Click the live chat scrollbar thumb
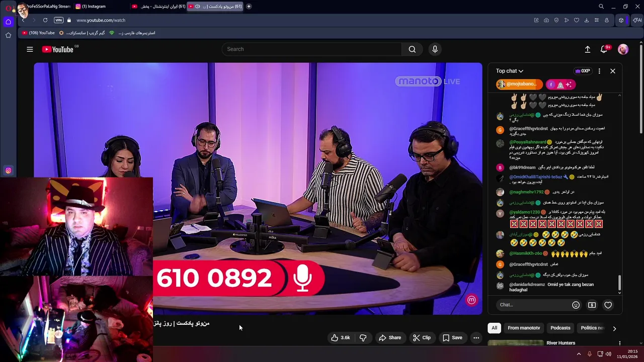 [x=619, y=282]
